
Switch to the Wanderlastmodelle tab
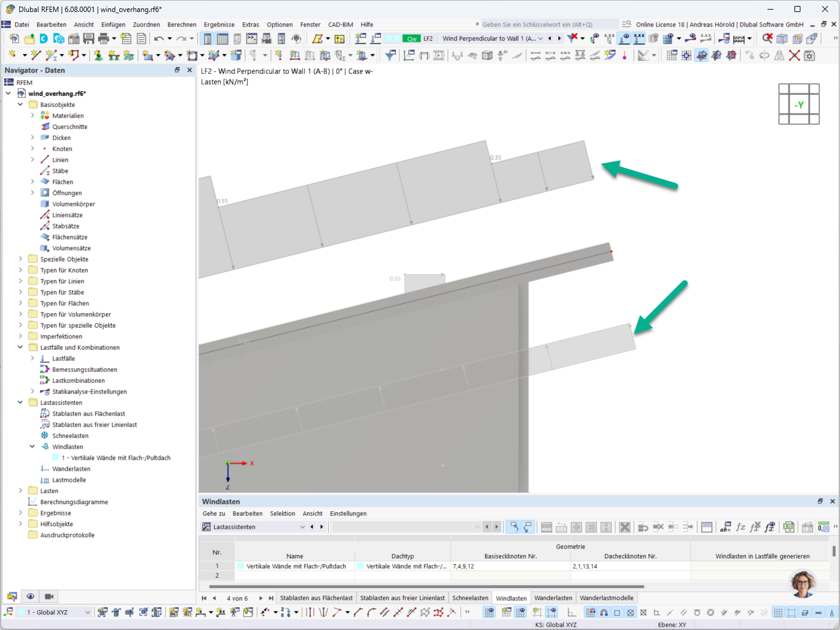(607, 598)
